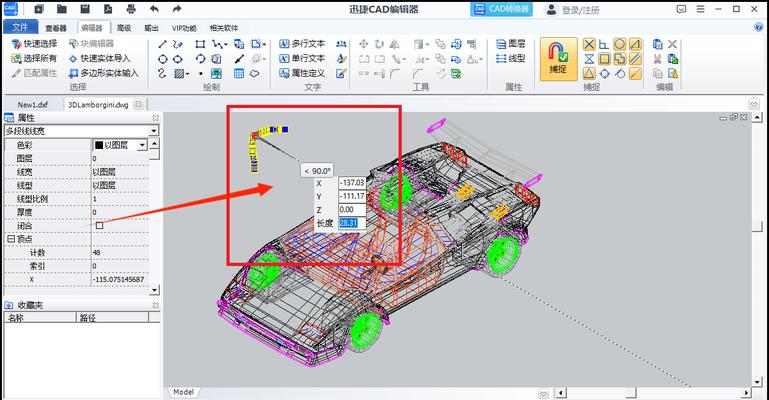This screenshot has height=400, width=769.
Task: Click the Redo arrow icon
Action: pos(177,9)
